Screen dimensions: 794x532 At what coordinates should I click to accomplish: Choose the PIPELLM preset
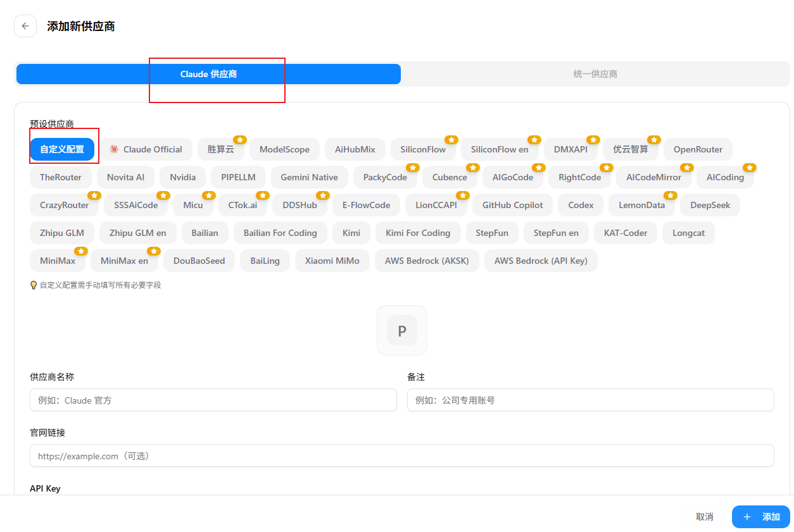pos(238,177)
